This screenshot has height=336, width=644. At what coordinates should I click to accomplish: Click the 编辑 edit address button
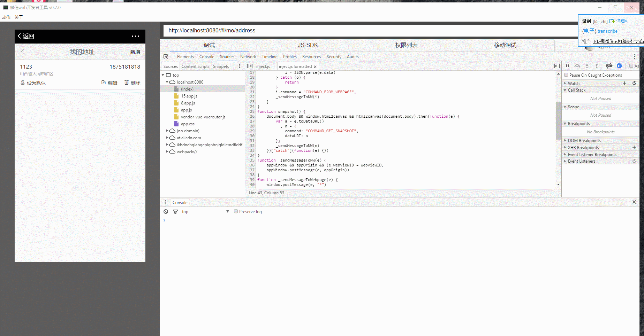click(x=109, y=83)
